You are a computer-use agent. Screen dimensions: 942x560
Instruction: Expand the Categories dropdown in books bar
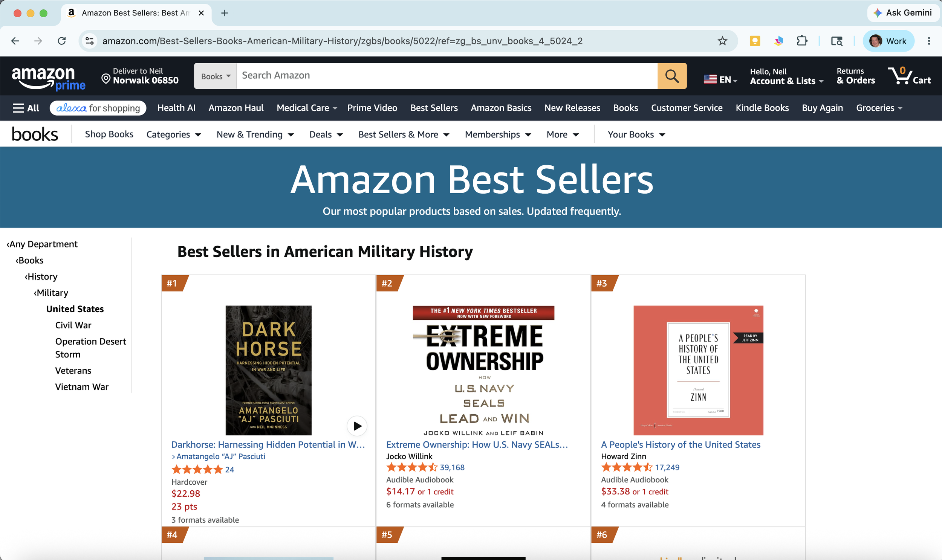pyautogui.click(x=174, y=134)
